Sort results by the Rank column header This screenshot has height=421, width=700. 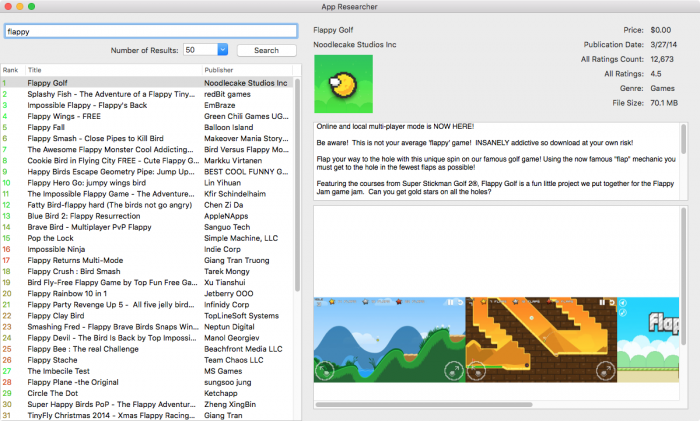point(11,70)
